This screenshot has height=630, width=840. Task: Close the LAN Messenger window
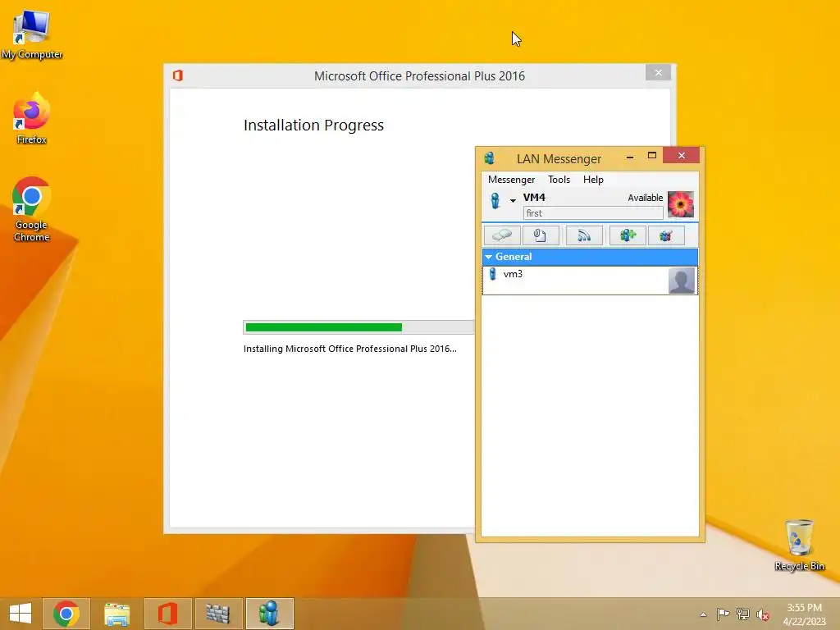pyautogui.click(x=682, y=155)
